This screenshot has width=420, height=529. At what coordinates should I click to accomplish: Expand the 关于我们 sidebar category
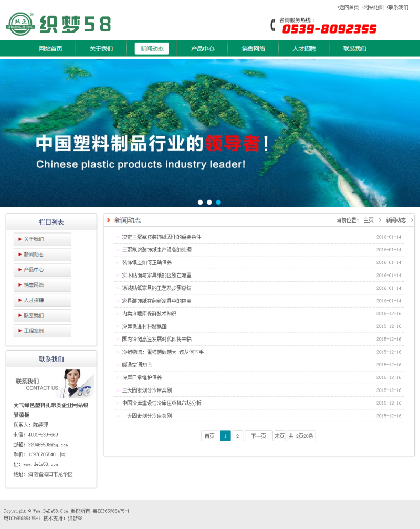(43, 239)
